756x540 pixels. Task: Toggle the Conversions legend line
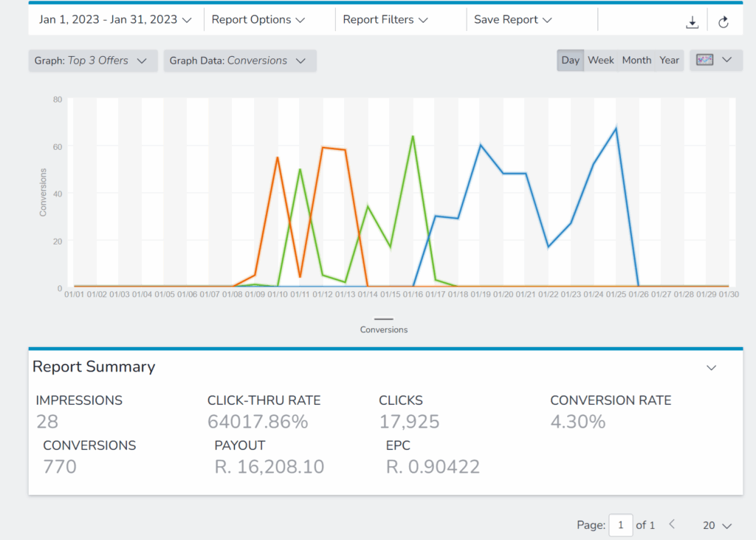click(x=383, y=325)
